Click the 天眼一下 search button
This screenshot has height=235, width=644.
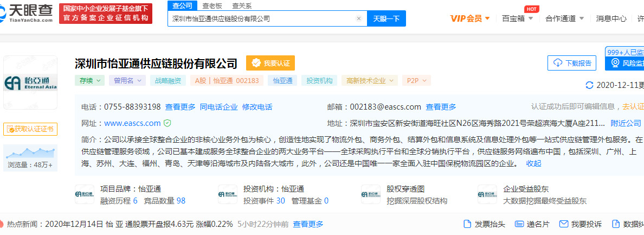pos(386,18)
